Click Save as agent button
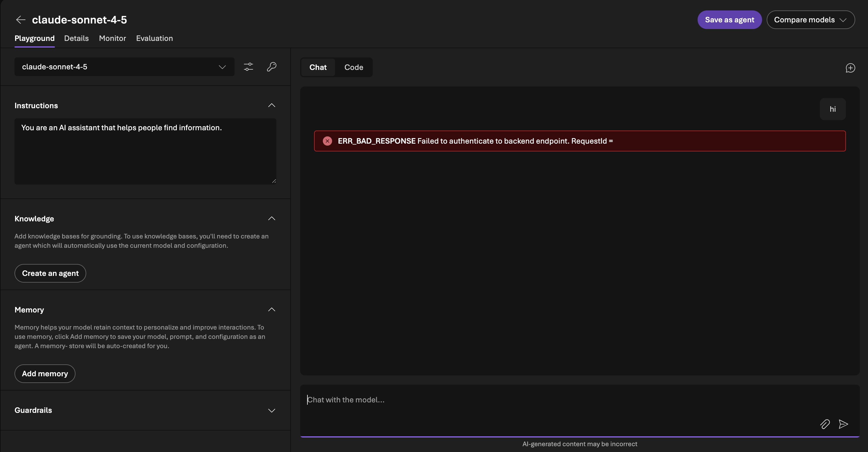 [x=729, y=19]
